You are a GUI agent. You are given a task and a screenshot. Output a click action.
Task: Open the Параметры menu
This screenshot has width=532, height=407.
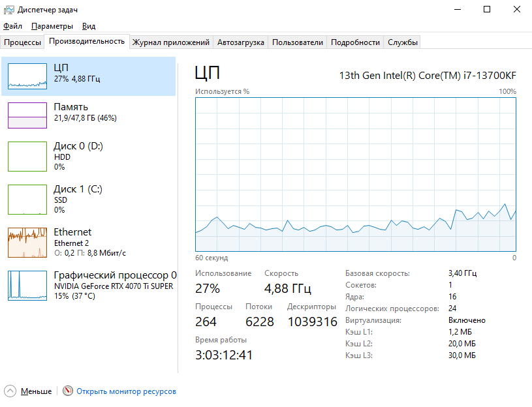click(52, 26)
